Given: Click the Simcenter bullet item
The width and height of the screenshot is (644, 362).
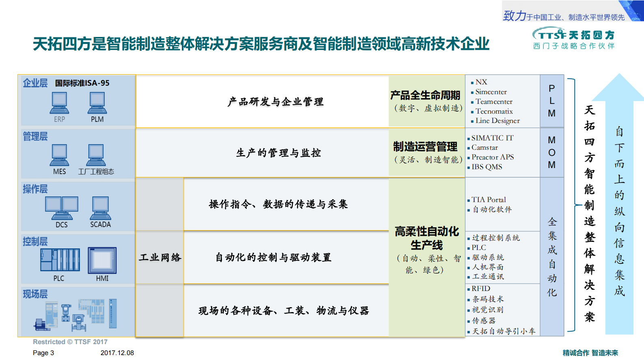Looking at the screenshot, I should 489,92.
